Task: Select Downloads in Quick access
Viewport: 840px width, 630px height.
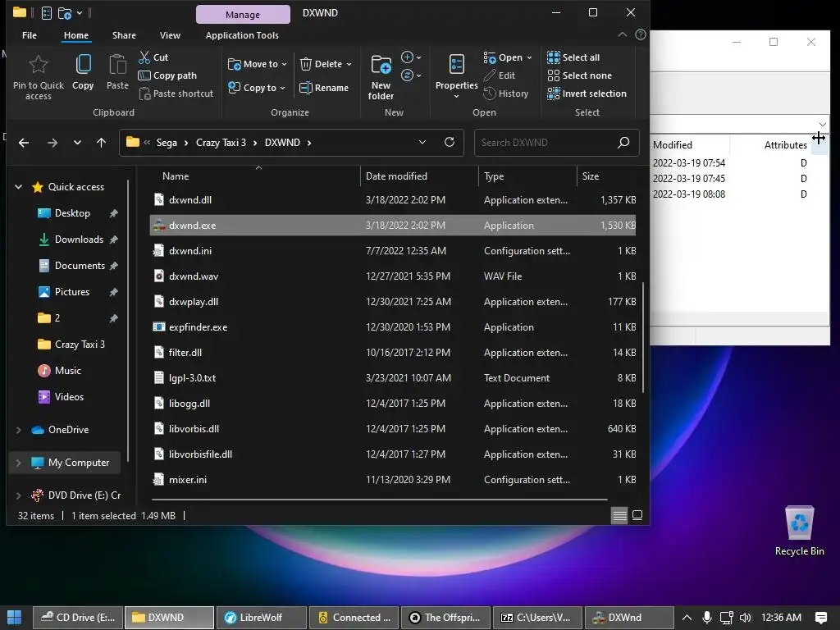Action: [x=79, y=240]
